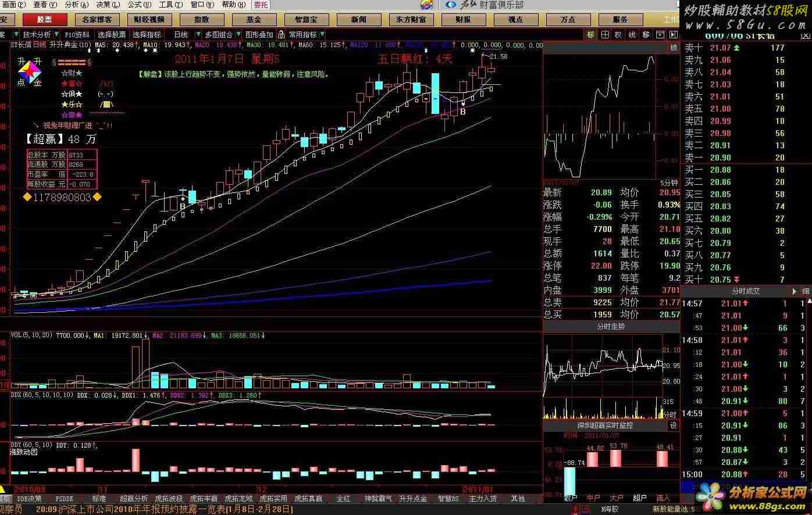
Task: Open the dropdown arrow left of 技术分析
Action: click(x=17, y=35)
